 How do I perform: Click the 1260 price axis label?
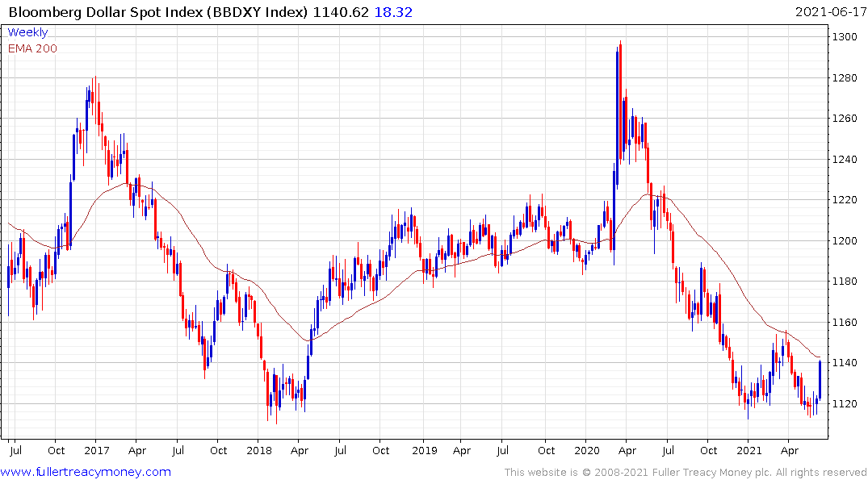click(x=845, y=119)
